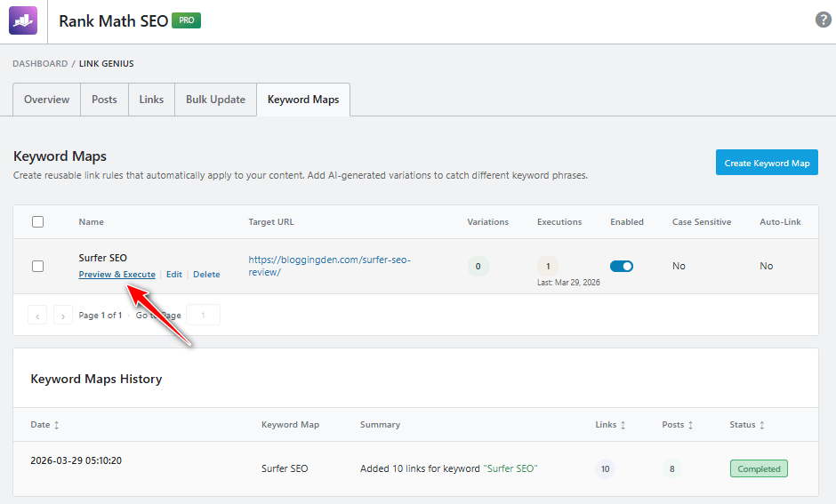The height and width of the screenshot is (504, 836).
Task: Open the bloggingden surfer-seo-review URL
Action: tap(329, 266)
